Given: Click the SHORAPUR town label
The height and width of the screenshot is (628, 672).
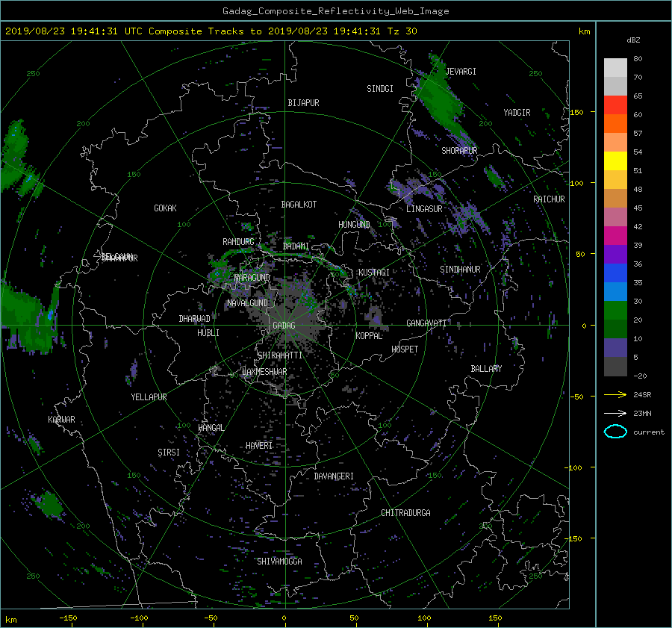Looking at the screenshot, I should 459,151.
